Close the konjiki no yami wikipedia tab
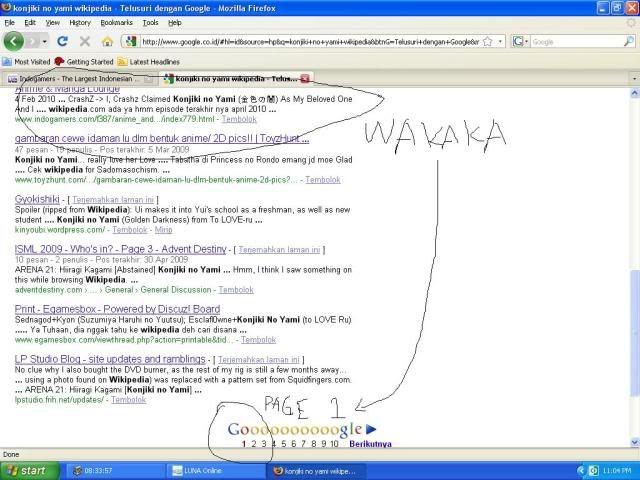This screenshot has width=640, height=480. (x=305, y=77)
